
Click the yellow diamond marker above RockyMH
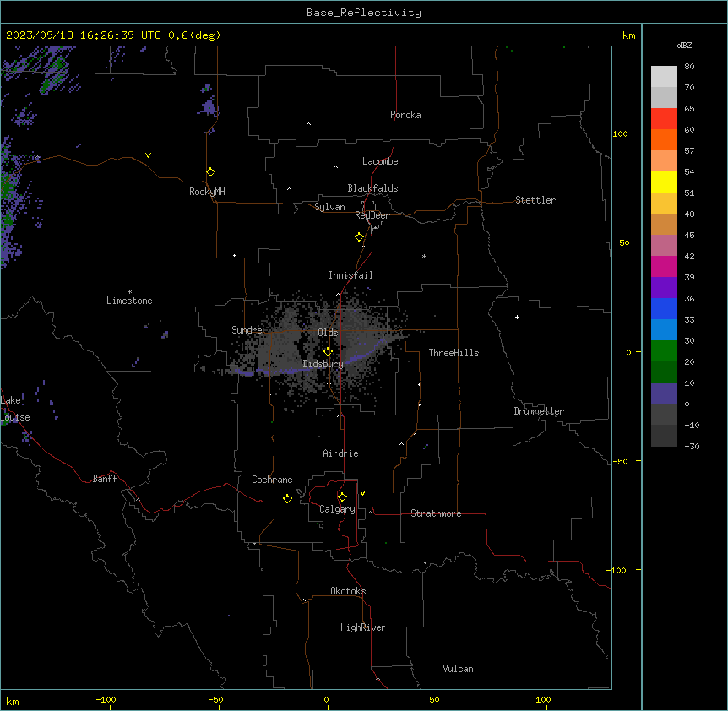point(210,172)
